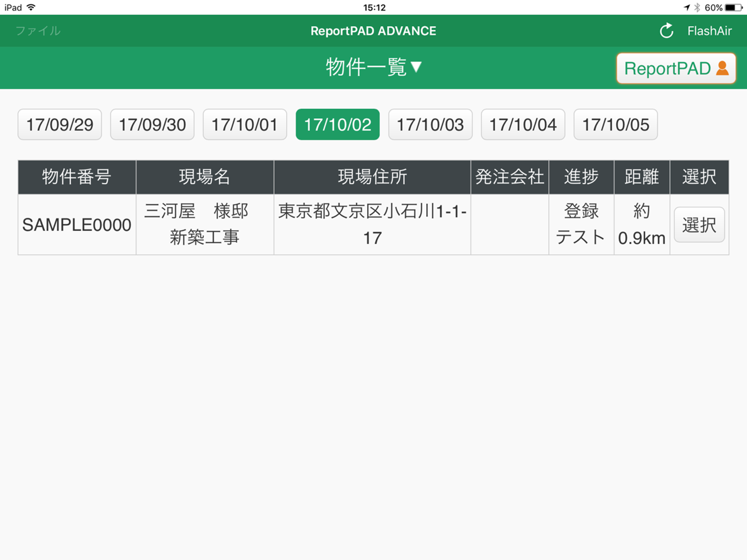
Task: Tap the 距離 column header
Action: (642, 177)
